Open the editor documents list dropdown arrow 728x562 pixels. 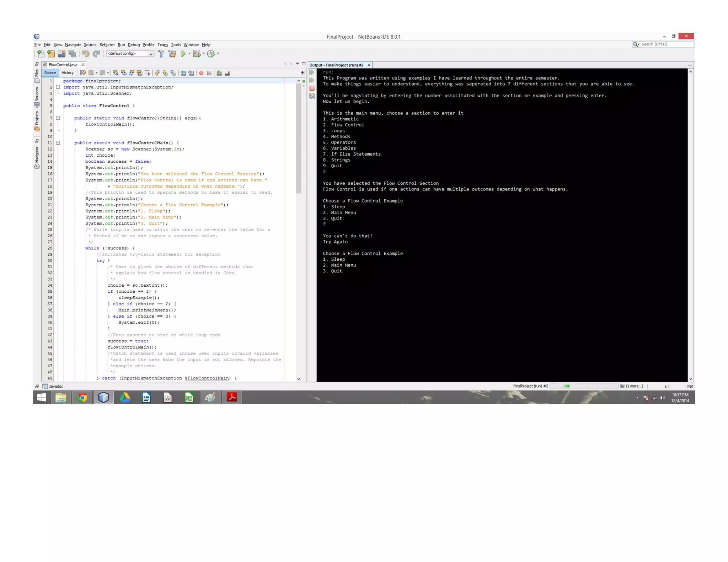(x=298, y=64)
